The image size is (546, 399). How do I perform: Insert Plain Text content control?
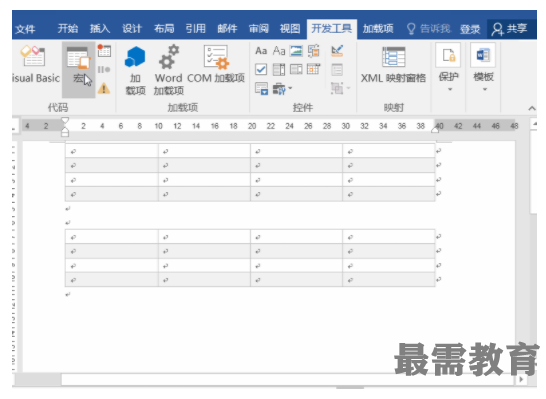coord(279,51)
